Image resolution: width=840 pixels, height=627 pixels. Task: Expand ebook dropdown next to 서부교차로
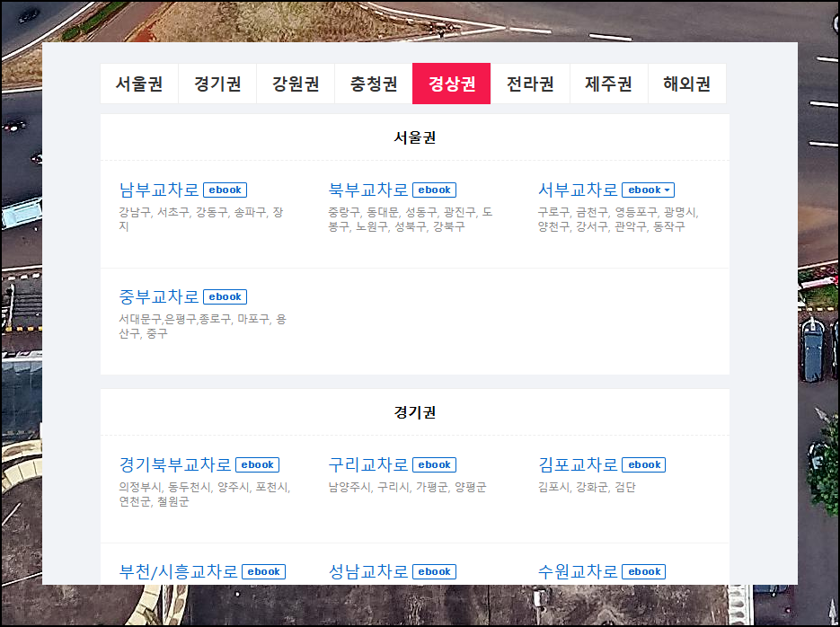[x=649, y=190]
